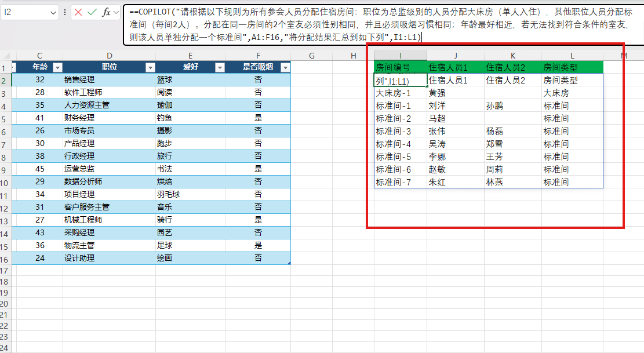This screenshot has height=353, width=644.
Task: Open Insert Function fx dialog
Action: (x=106, y=12)
